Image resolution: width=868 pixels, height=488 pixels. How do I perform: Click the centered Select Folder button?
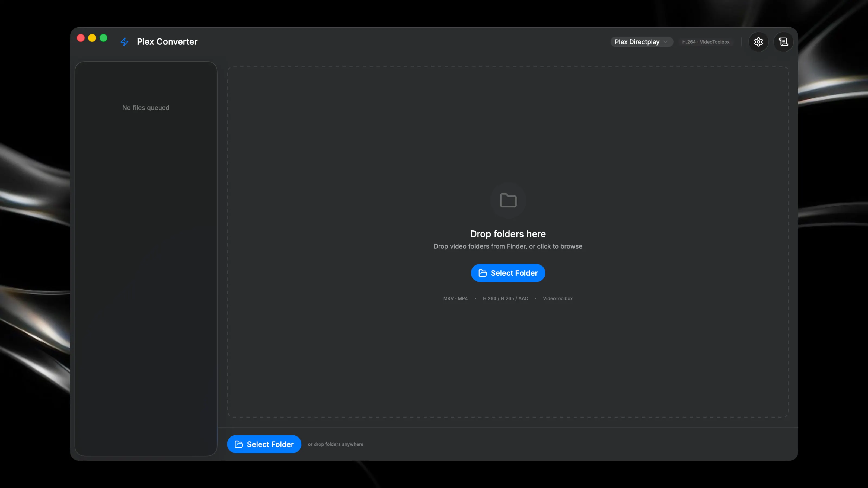coord(508,273)
